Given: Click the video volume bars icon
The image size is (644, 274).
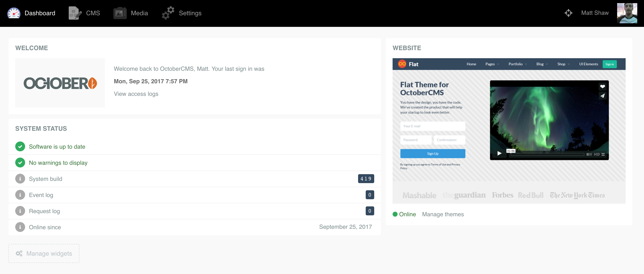Looking at the screenshot, I should (x=589, y=154).
